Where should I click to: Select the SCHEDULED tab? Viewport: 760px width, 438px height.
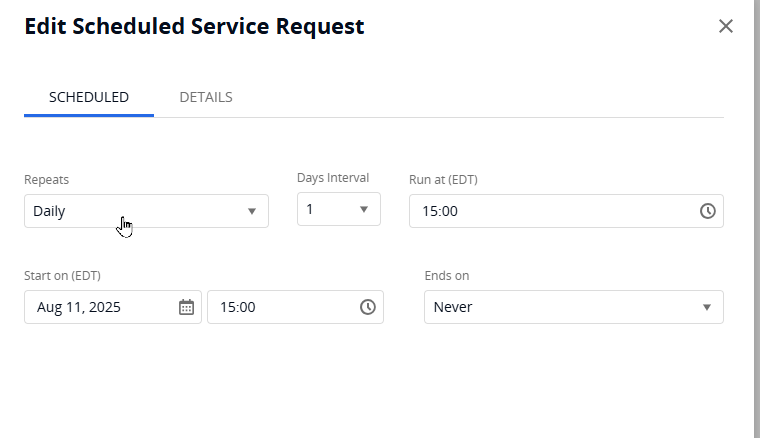[89, 97]
